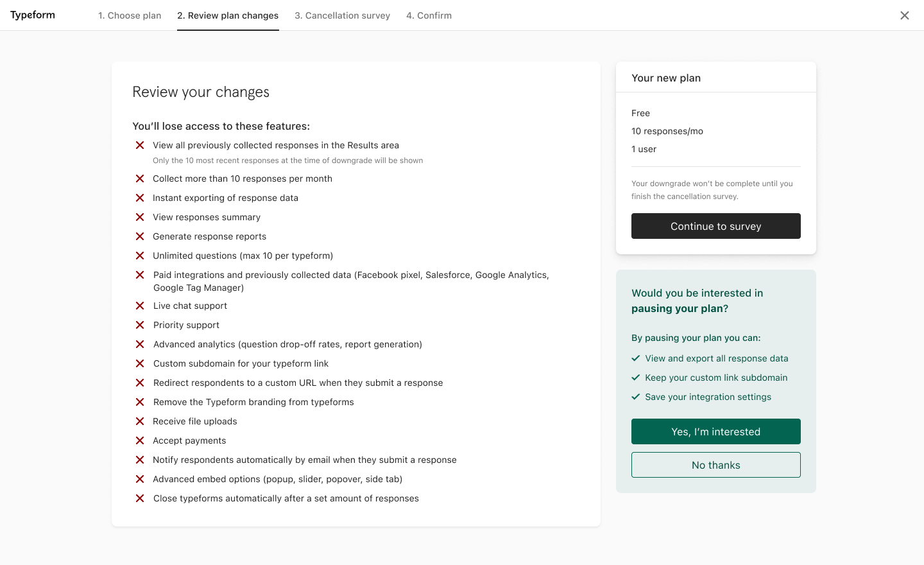This screenshot has height=565, width=924.
Task: Go to the Choose plan step
Action: pos(130,15)
